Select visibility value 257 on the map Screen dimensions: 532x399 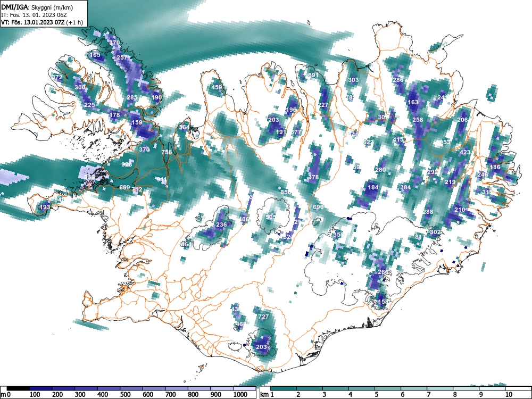[121, 57]
